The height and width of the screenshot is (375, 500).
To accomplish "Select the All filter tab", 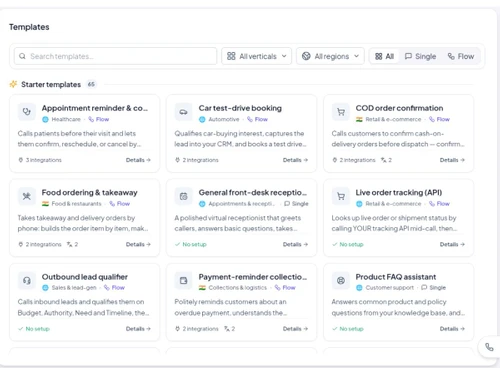I will click(384, 56).
